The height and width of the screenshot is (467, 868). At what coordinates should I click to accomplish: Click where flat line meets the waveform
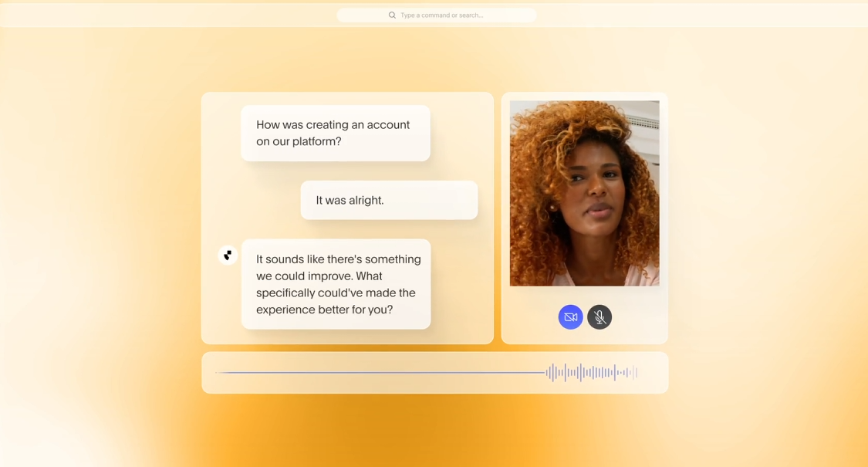tap(546, 373)
